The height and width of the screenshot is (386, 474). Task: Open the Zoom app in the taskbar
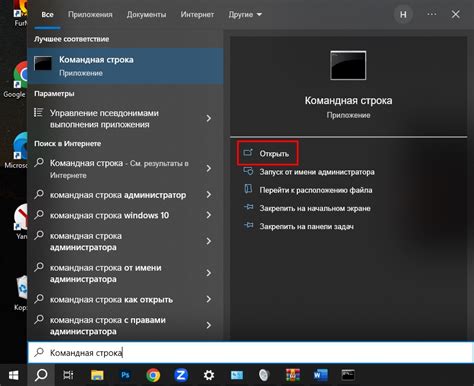tap(181, 375)
